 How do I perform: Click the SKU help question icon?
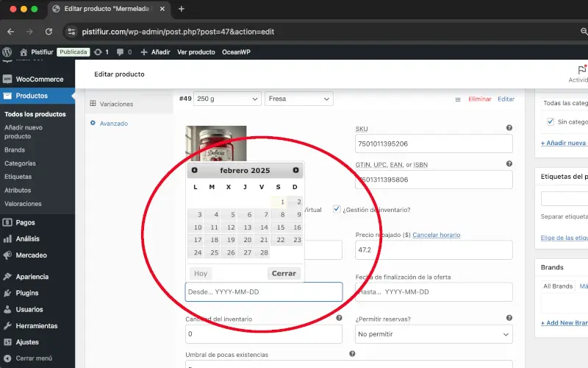509,127
